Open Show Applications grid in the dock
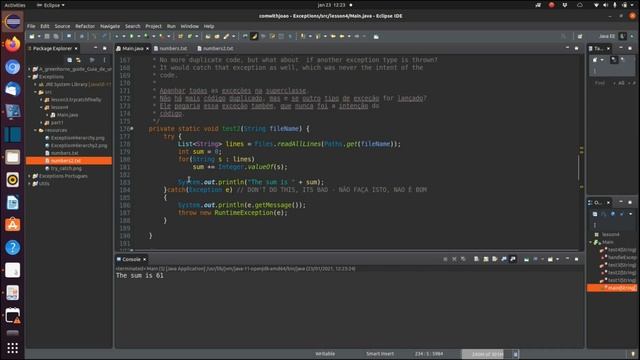 point(13,348)
